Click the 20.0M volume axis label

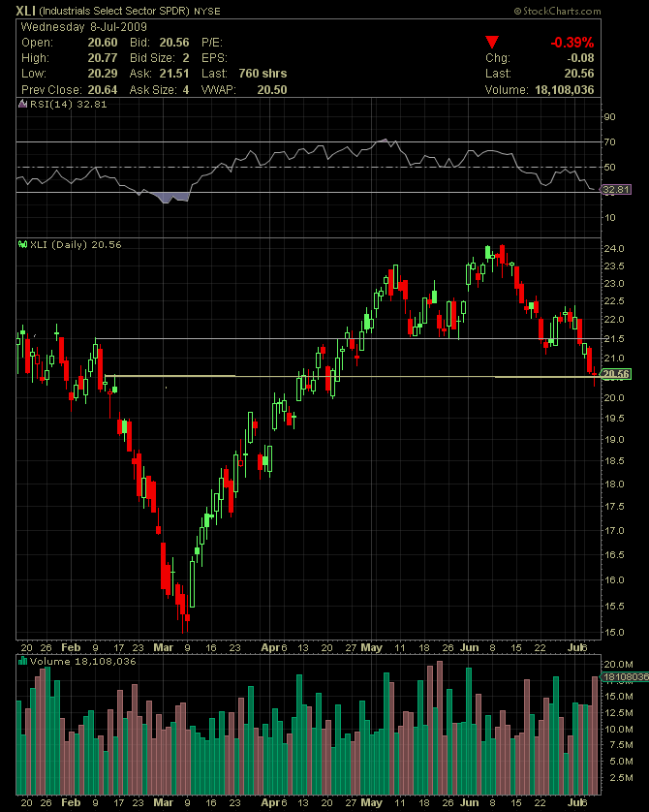click(x=618, y=665)
